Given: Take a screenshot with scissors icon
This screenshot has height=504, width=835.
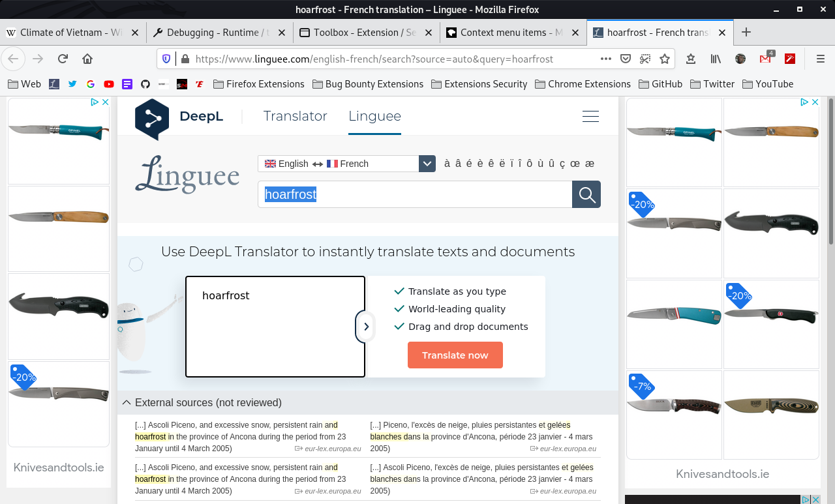Looking at the screenshot, I should pyautogui.click(x=645, y=59).
